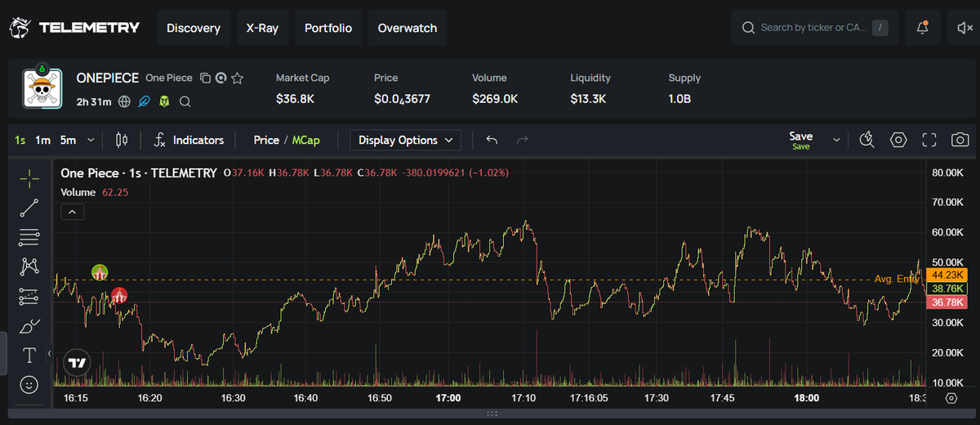Focus the ticker search field
The height and width of the screenshot is (425, 980).
tap(814, 28)
